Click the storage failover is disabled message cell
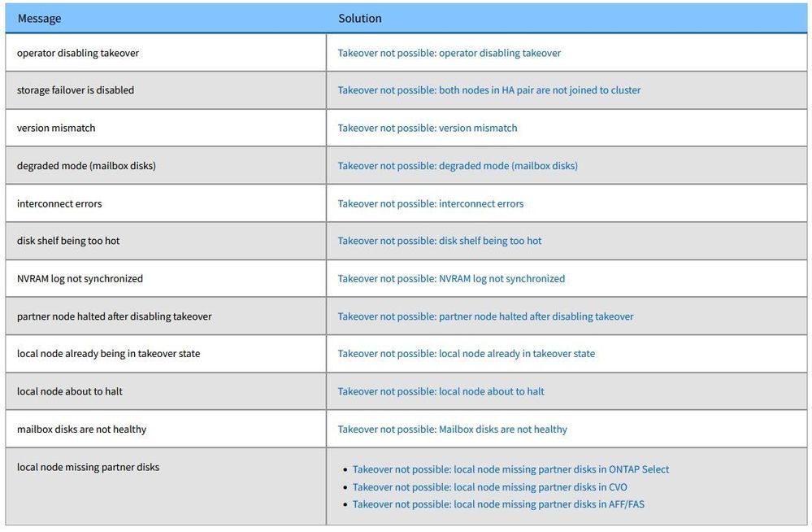The height and width of the screenshot is (532, 812). pyautogui.click(x=76, y=90)
